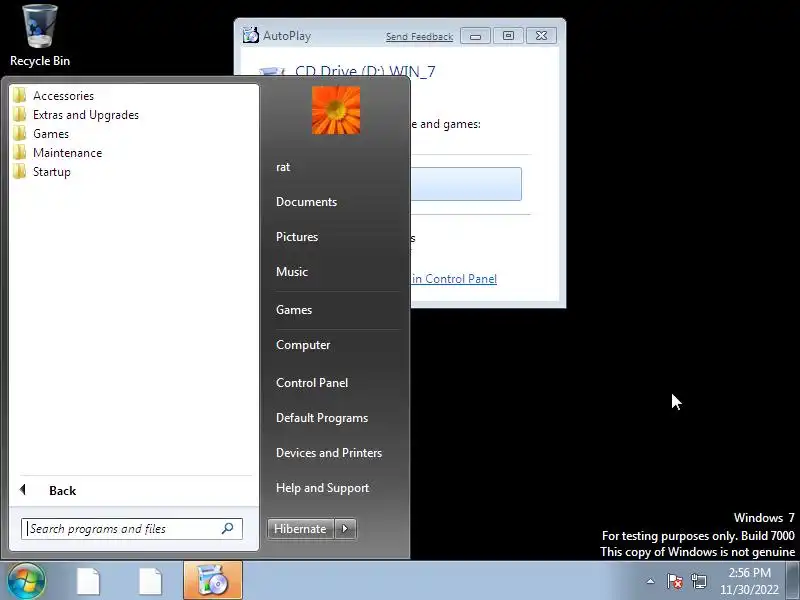Open Devices and Printers
The image size is (800, 600).
329,453
